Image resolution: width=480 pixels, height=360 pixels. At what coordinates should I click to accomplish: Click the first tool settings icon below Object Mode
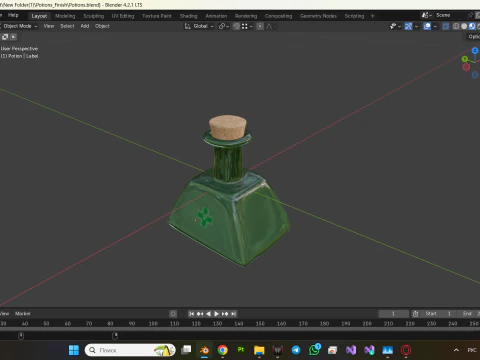(x=5, y=37)
